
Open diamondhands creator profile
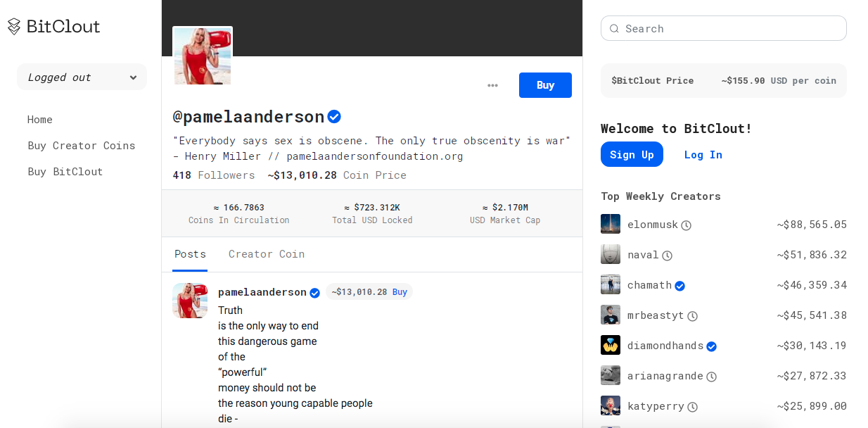(665, 346)
